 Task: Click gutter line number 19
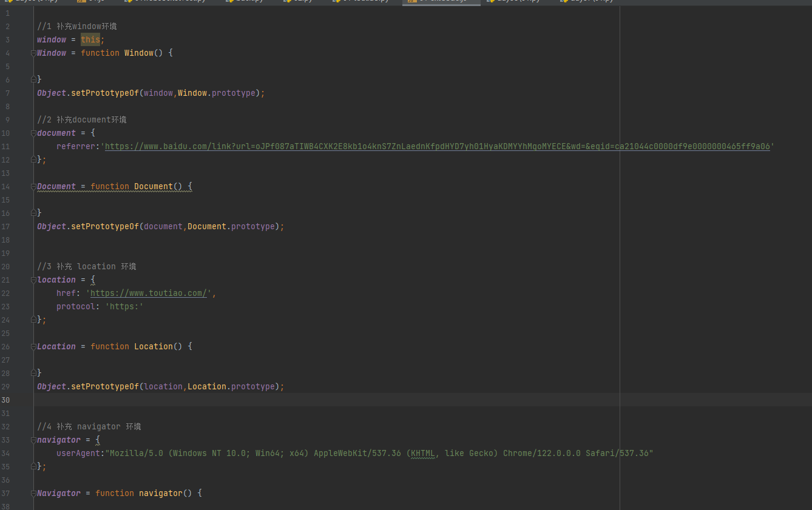coord(6,253)
